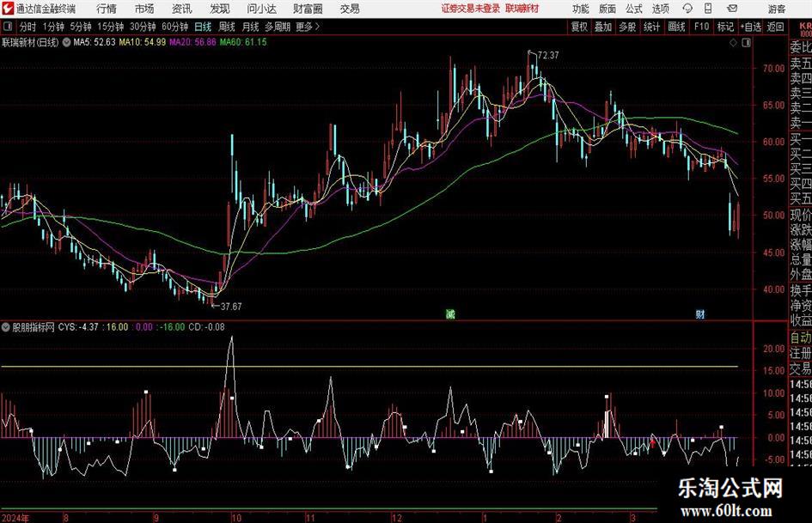Screen dimensions: 812x523
Task: Expand the 股朋指标网 indicator dropdown
Action: (x=6, y=327)
